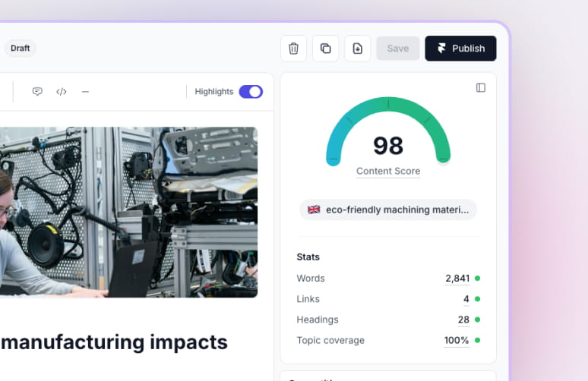Screen dimensions: 588x381
Task: Open the eco-friendly machining keyword pill
Action: 388,209
